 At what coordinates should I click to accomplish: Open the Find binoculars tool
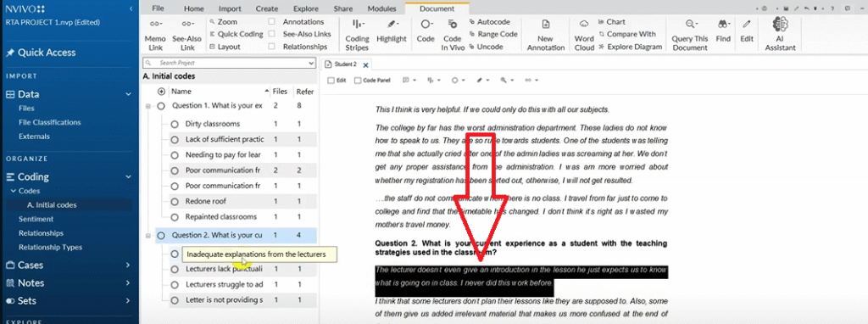[x=723, y=31]
